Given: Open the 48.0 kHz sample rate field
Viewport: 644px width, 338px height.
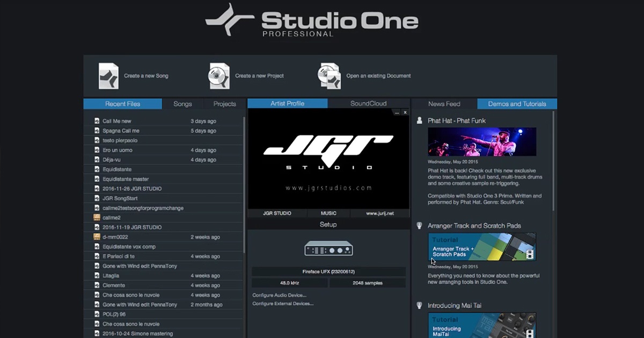Looking at the screenshot, I should point(290,283).
